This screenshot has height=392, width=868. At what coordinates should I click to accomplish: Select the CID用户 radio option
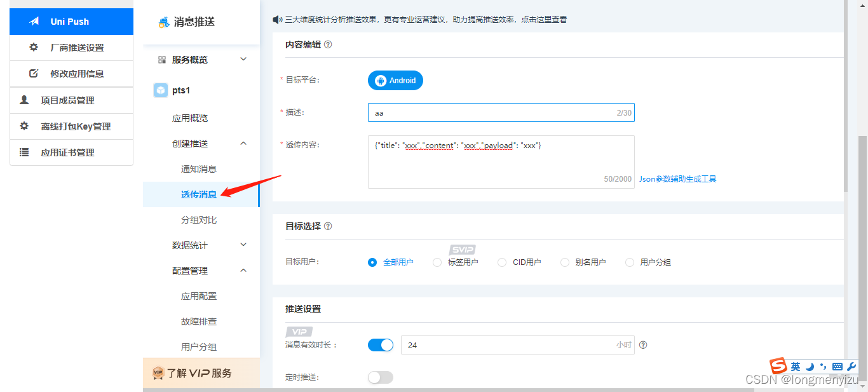pyautogui.click(x=502, y=262)
